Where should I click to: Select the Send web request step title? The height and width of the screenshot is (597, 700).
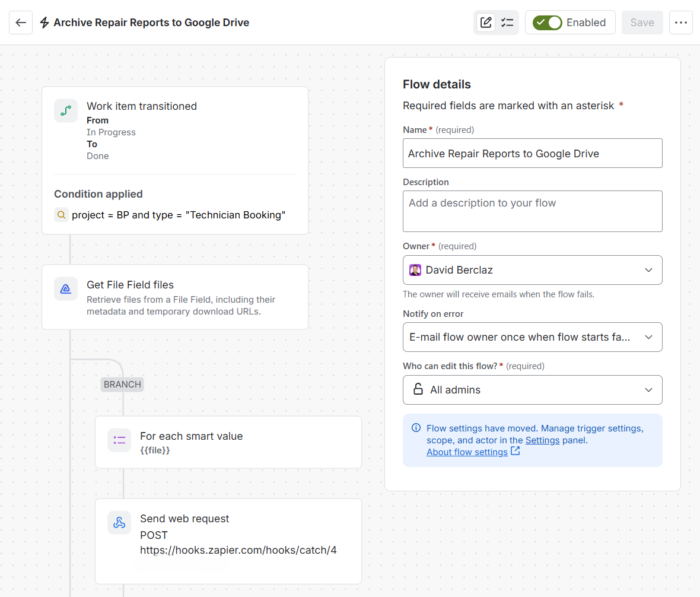(x=184, y=519)
